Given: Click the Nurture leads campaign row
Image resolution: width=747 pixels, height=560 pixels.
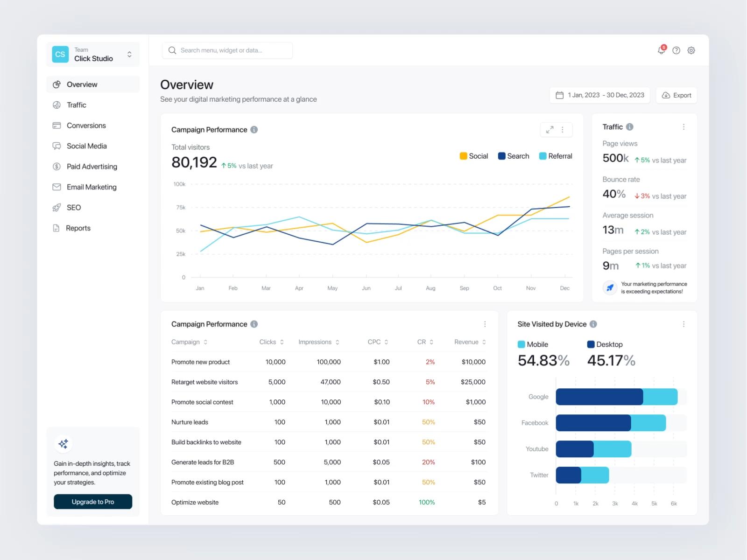Looking at the screenshot, I should click(x=329, y=422).
